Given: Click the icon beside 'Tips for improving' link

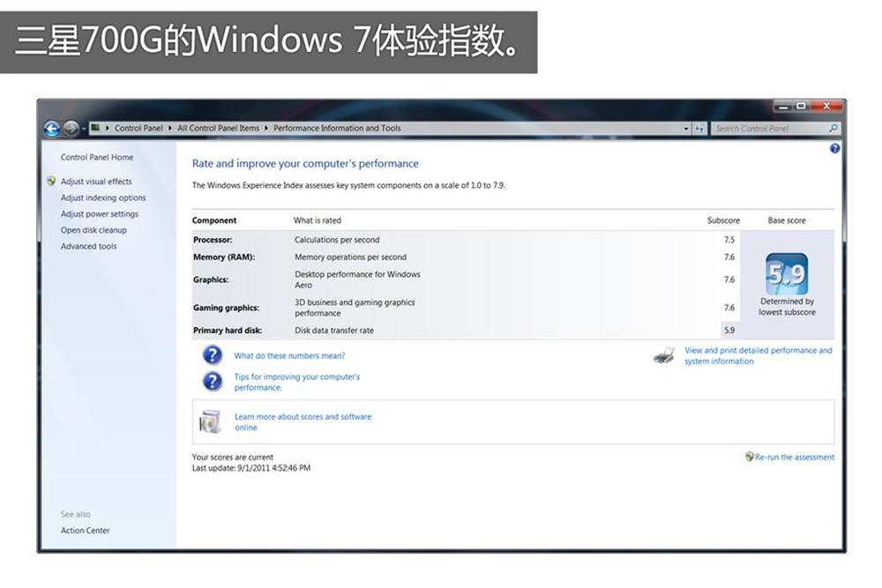Looking at the screenshot, I should pyautogui.click(x=212, y=382).
